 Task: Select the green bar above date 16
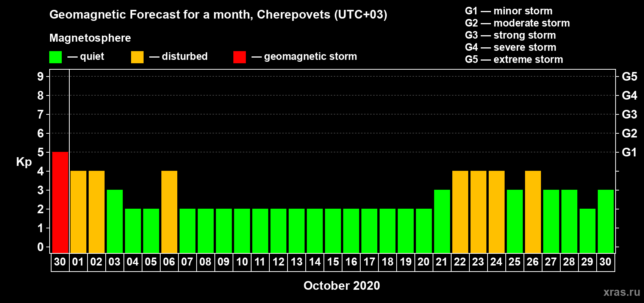click(x=351, y=231)
